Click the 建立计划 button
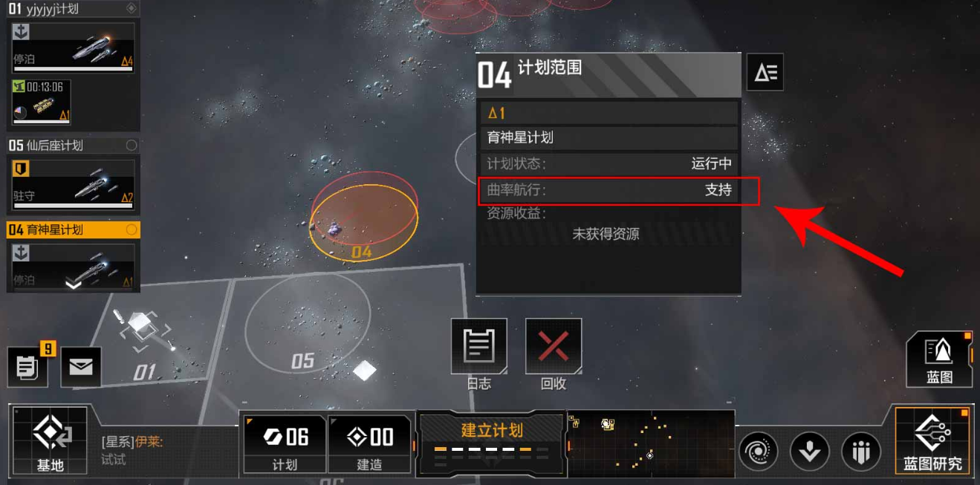The width and height of the screenshot is (980, 485). point(492,443)
